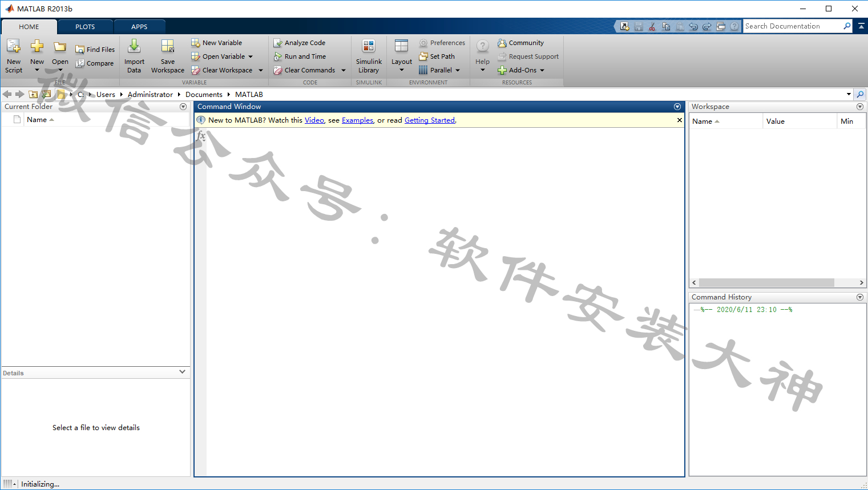Open the New file menu
This screenshot has width=868, height=490.
point(37,56)
